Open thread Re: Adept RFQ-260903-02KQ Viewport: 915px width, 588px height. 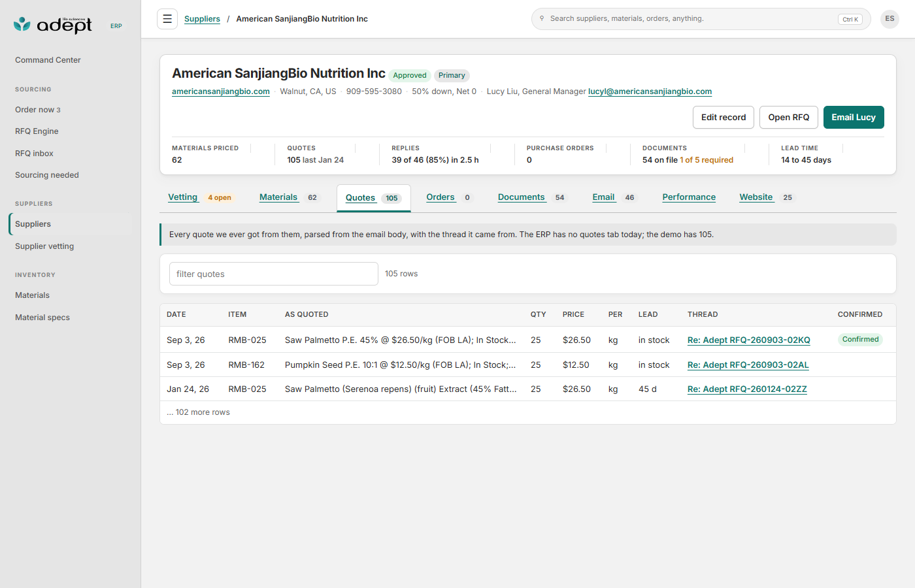tap(749, 340)
